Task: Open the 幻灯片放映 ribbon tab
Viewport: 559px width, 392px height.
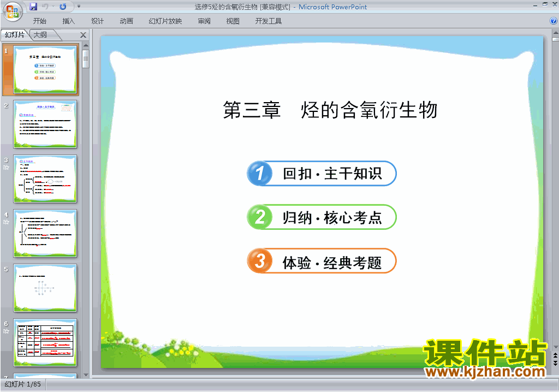Action: click(x=165, y=21)
